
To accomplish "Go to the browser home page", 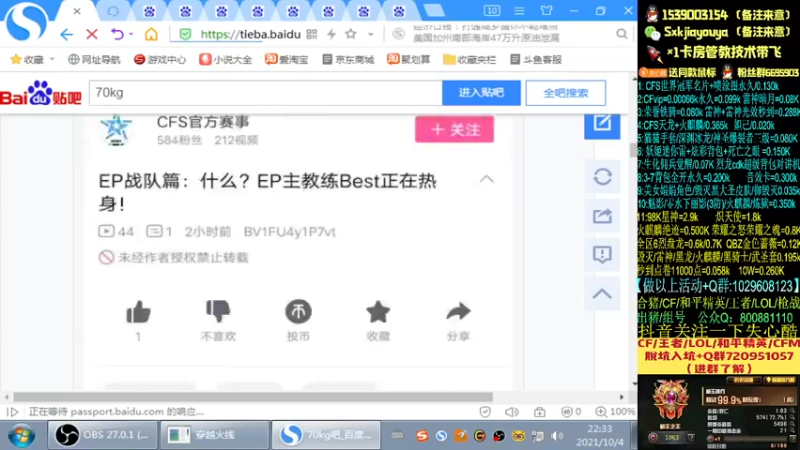I will click(x=151, y=34).
